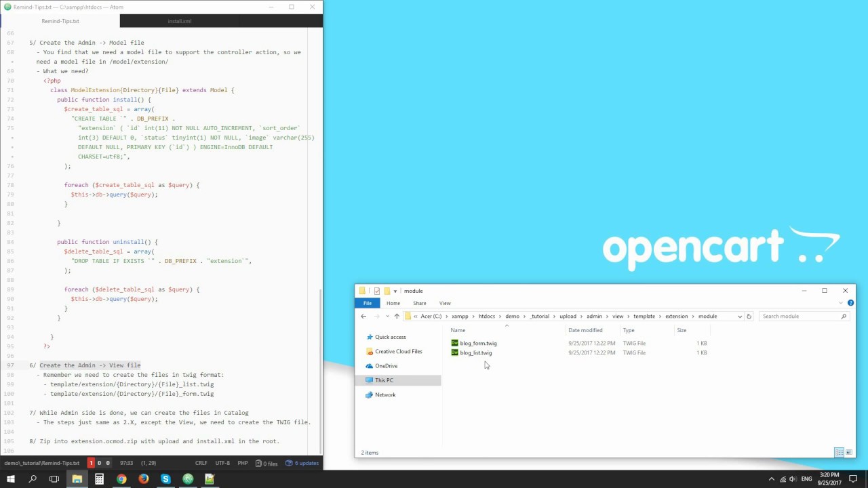Image resolution: width=868 pixels, height=488 pixels.
Task: Navigate to _tutorial in the breadcrumb path
Action: click(x=540, y=317)
